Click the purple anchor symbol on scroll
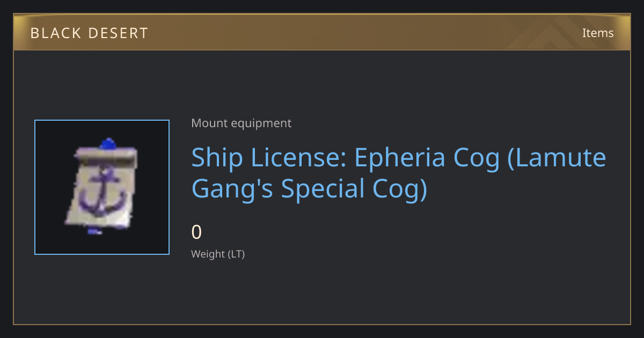Screen dimensions: 644x338 click(x=102, y=192)
